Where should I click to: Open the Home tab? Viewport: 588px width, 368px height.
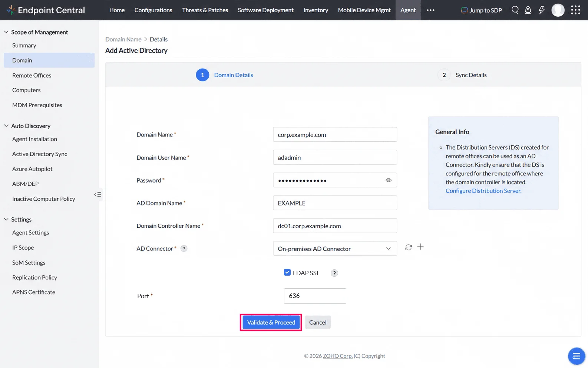(117, 10)
